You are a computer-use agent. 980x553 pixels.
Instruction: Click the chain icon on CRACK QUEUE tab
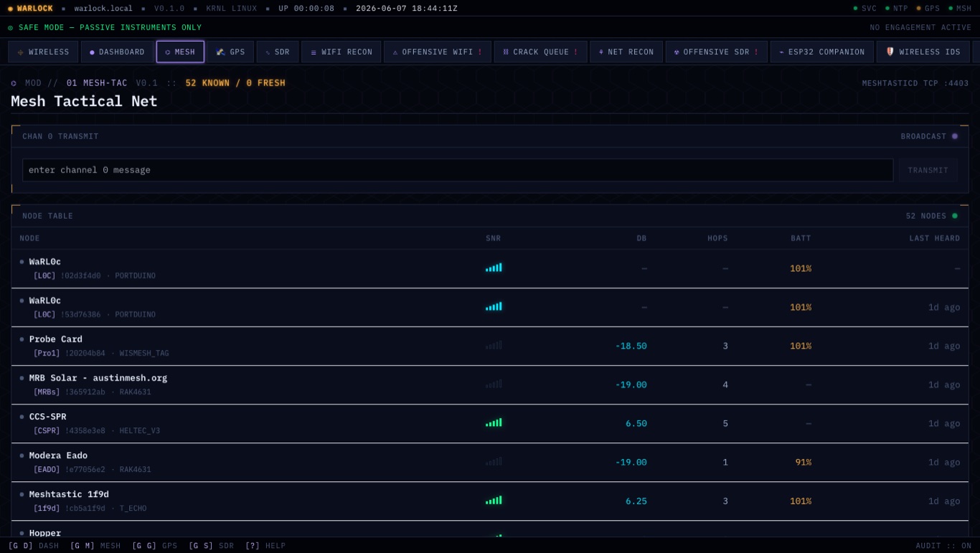(505, 52)
